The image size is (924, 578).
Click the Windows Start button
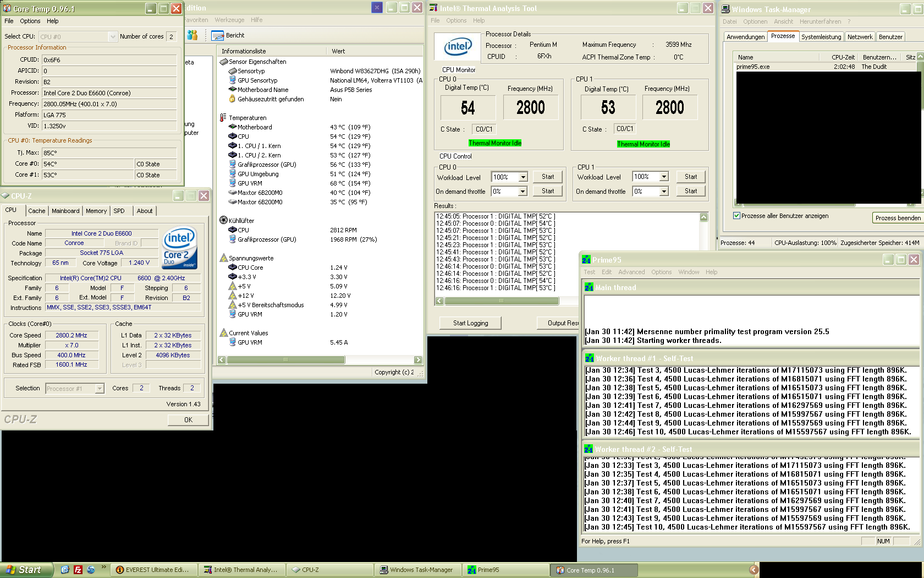point(27,570)
